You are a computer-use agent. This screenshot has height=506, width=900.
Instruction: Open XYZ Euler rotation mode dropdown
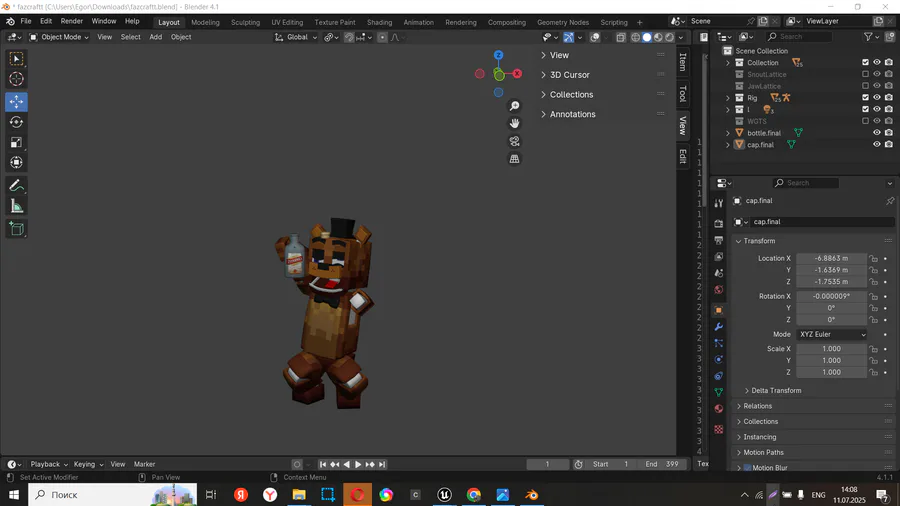pyautogui.click(x=832, y=334)
